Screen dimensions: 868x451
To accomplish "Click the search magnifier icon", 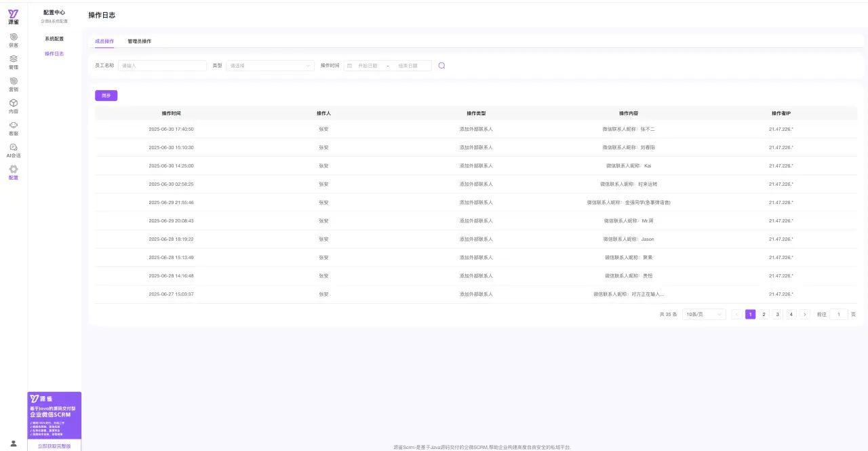I will [441, 66].
